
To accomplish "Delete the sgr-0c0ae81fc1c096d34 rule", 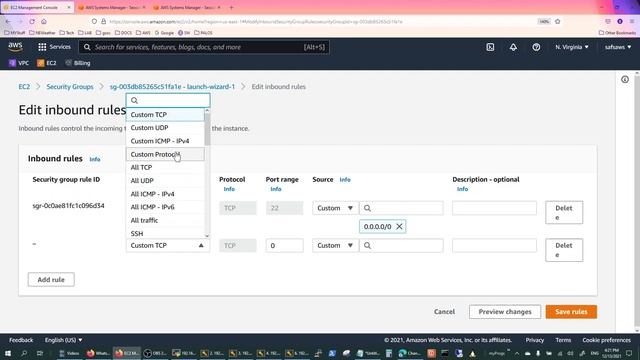I will (564, 212).
